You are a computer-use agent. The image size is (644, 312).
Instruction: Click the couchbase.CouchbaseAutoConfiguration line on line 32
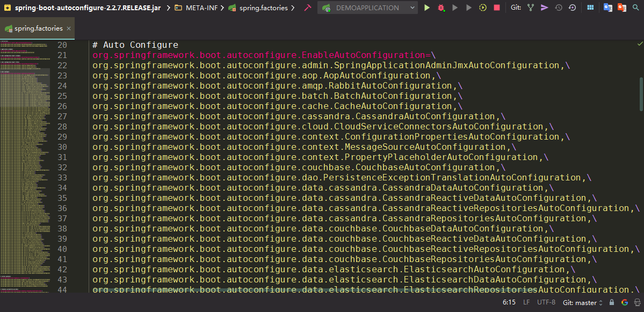[299, 168]
